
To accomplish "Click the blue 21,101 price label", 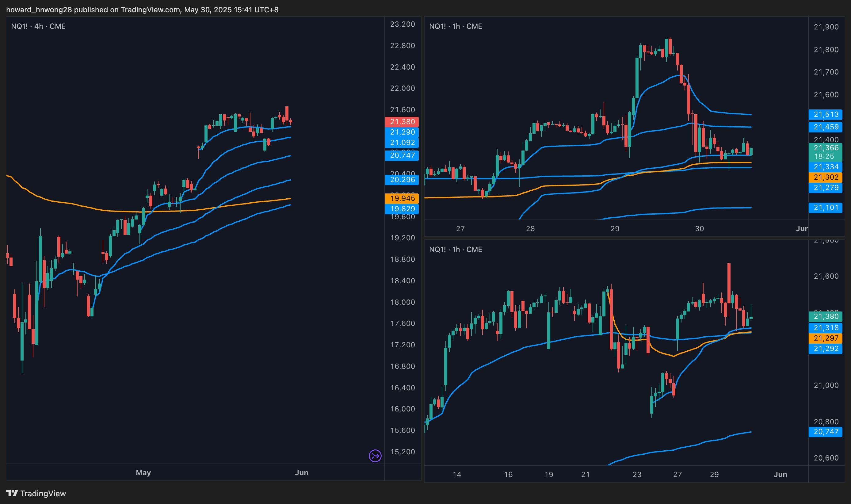I will click(825, 208).
